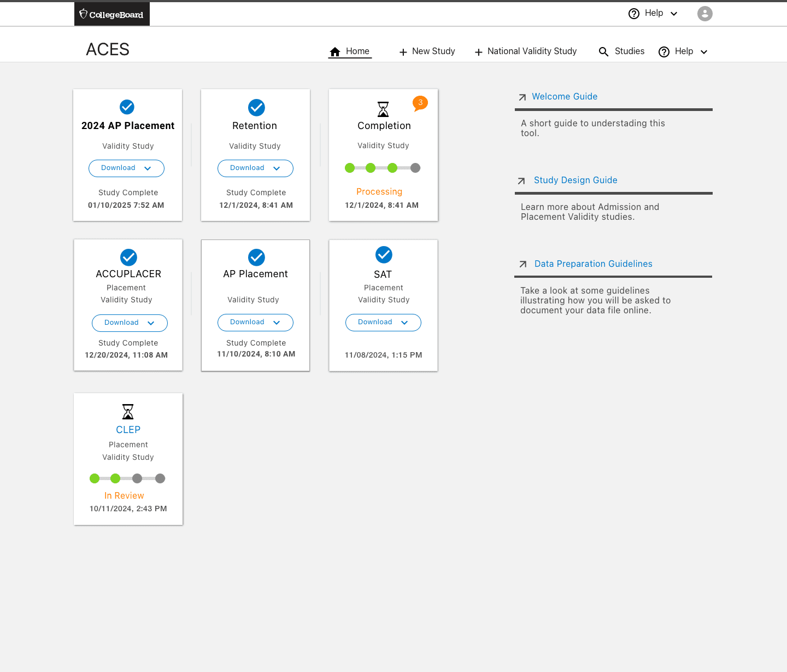The image size is (787, 672).
Task: Open the Study Design Guide link
Action: pyautogui.click(x=575, y=180)
